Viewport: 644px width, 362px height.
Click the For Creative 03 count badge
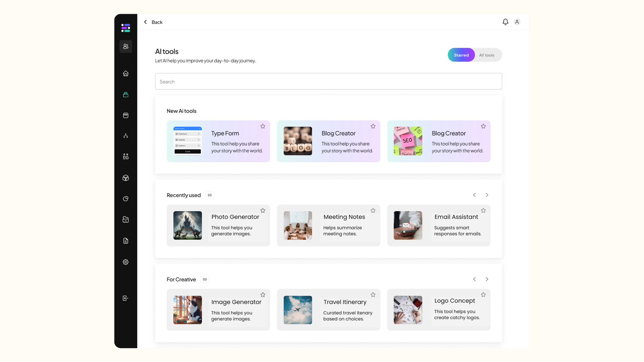(205, 279)
